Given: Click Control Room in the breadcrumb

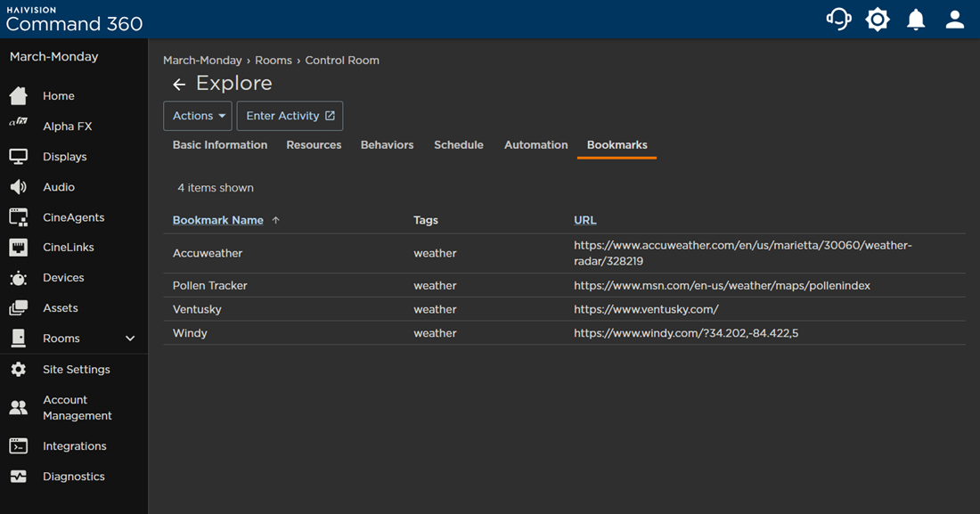Looking at the screenshot, I should pos(342,60).
